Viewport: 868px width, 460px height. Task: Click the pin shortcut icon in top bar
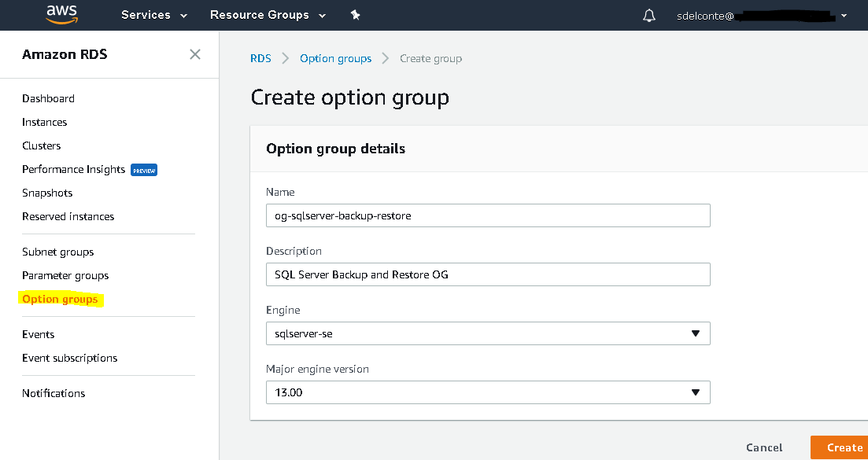pyautogui.click(x=356, y=16)
